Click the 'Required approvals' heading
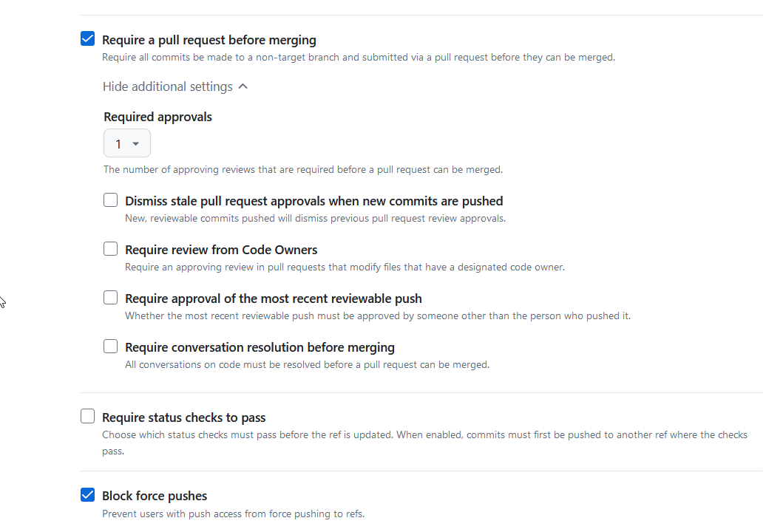 coord(157,117)
